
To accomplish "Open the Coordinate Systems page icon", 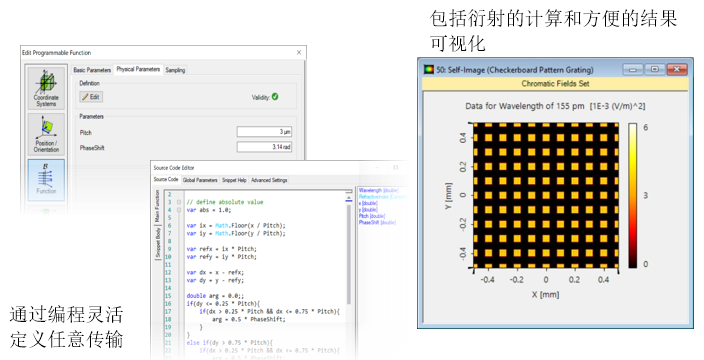I will [46, 88].
